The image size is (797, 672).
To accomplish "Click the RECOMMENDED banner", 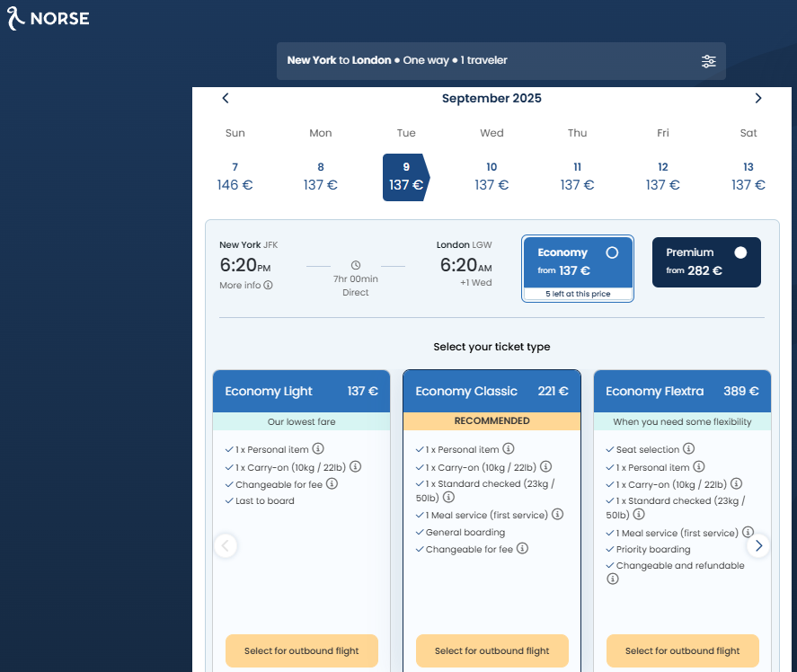I will click(492, 420).
